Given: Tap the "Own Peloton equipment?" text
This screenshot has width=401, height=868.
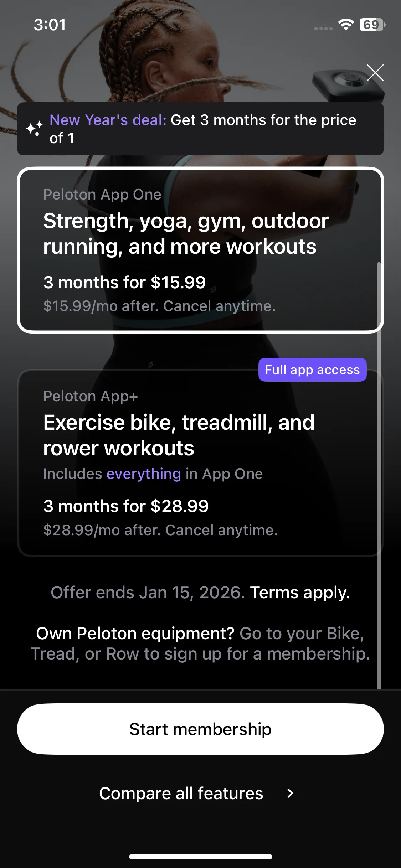Looking at the screenshot, I should point(135,634).
